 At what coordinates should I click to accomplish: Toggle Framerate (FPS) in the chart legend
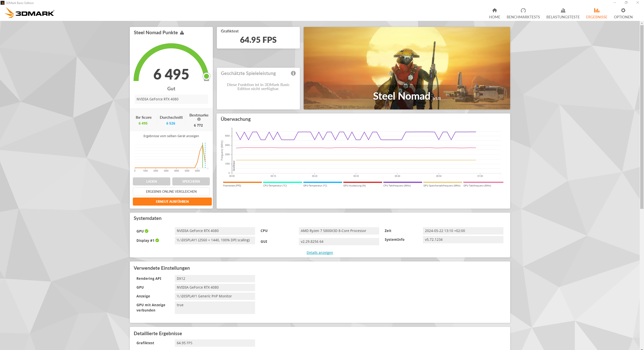pyautogui.click(x=232, y=185)
